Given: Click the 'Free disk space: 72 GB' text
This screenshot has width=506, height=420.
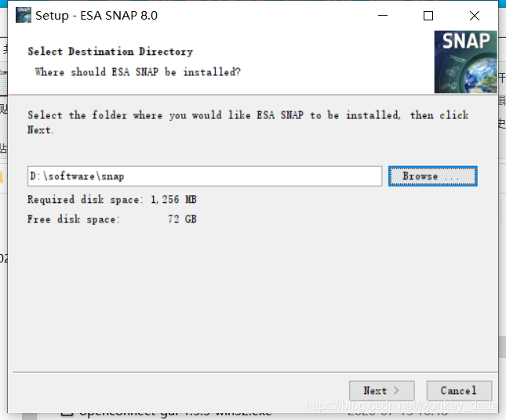Looking at the screenshot, I should click(x=112, y=219).
